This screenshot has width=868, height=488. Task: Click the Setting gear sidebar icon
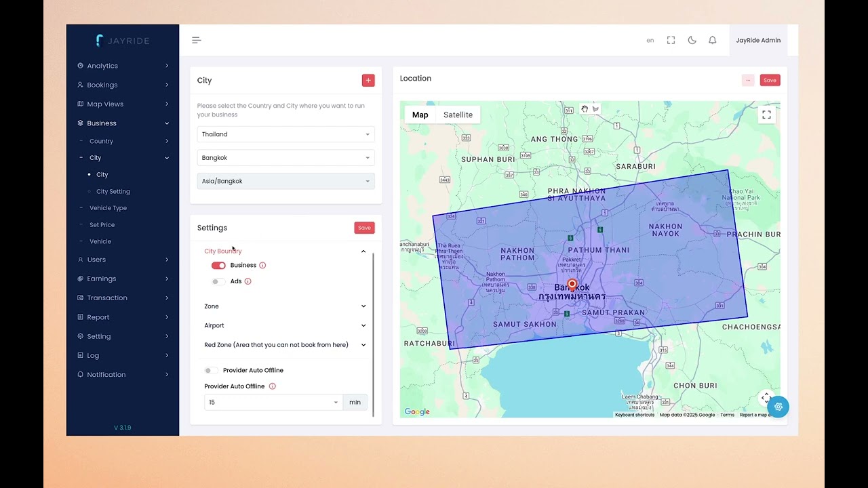pyautogui.click(x=81, y=336)
